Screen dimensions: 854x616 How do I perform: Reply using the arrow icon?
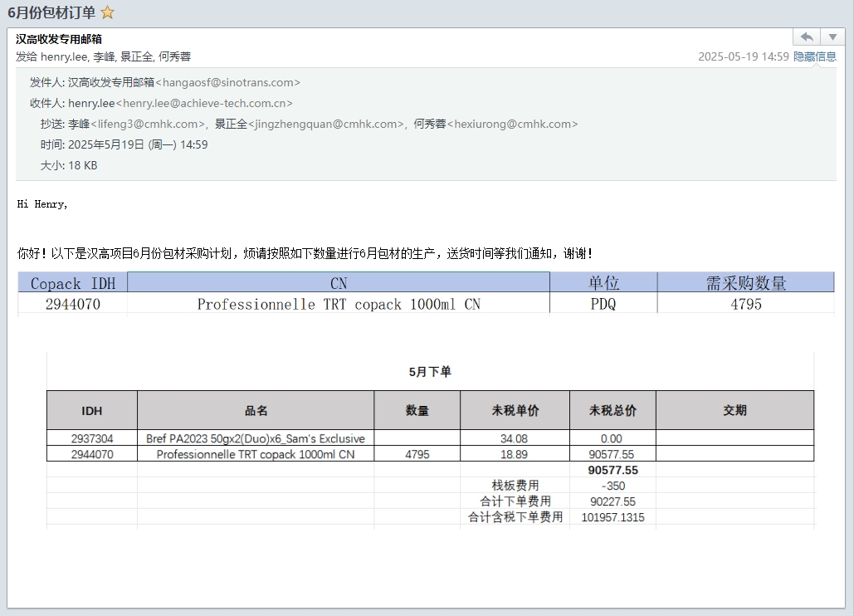tap(807, 37)
